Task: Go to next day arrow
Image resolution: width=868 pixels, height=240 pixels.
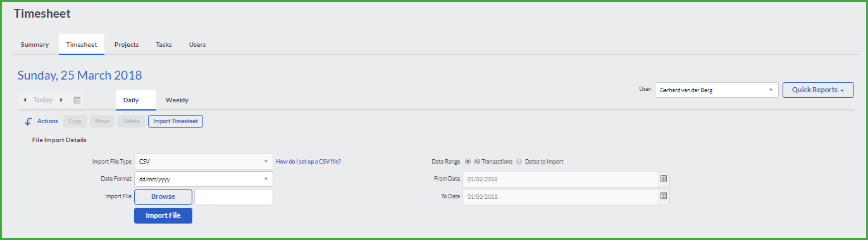Action: [x=61, y=100]
